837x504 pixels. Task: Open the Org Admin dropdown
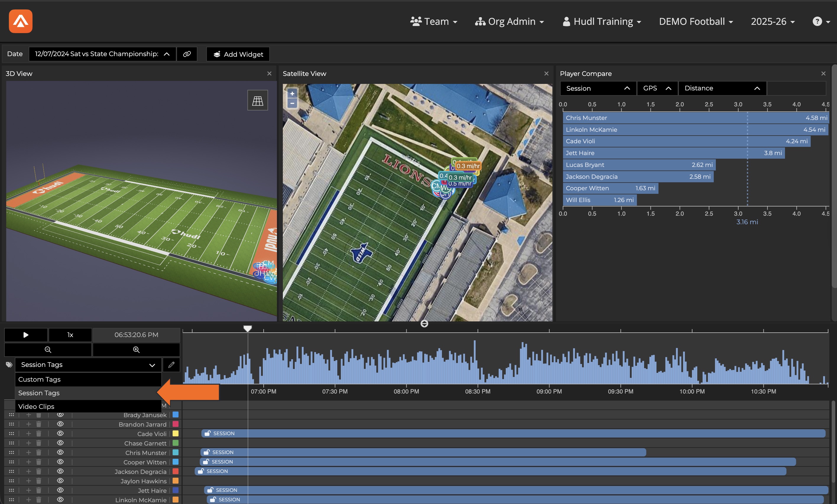[x=509, y=21]
